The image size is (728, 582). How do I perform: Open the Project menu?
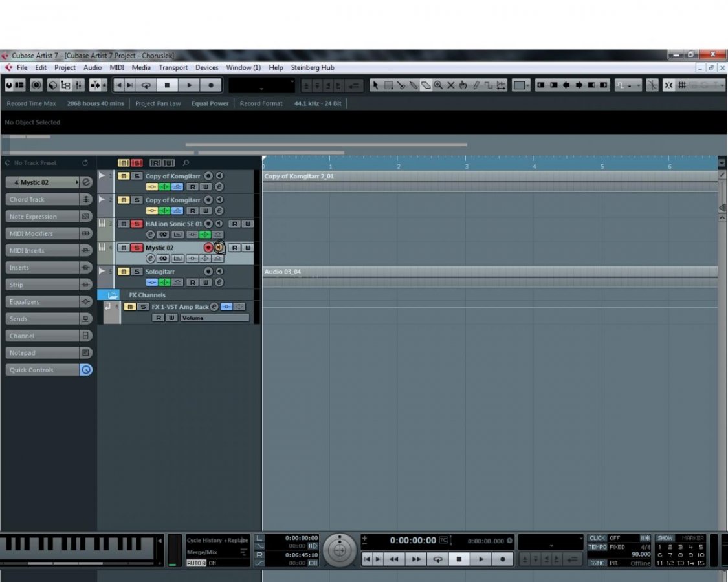[x=65, y=68]
